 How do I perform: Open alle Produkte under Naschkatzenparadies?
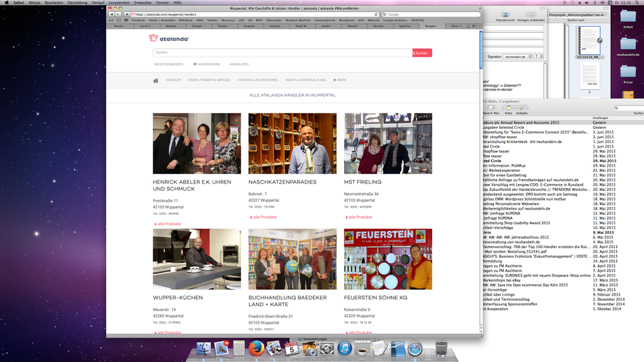(x=263, y=217)
